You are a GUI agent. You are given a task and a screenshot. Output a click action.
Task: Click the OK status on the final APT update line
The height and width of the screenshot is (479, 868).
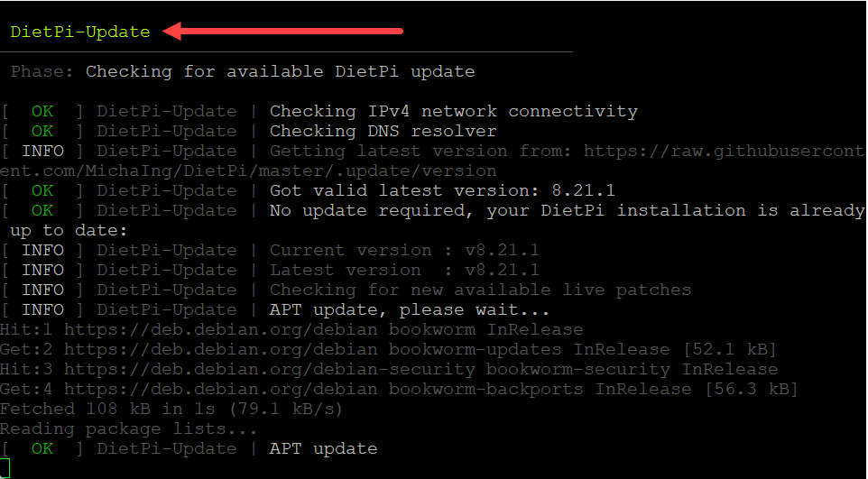coord(42,448)
